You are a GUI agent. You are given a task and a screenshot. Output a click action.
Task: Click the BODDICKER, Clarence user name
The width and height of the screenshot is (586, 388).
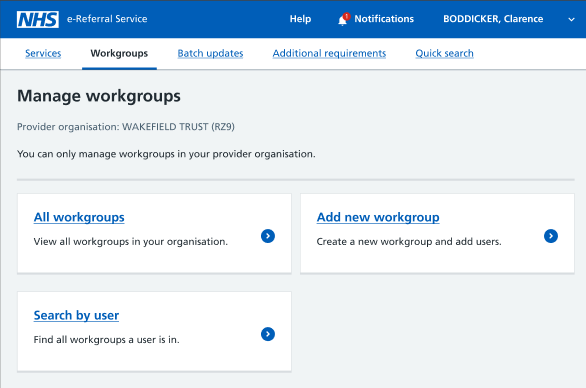493,19
